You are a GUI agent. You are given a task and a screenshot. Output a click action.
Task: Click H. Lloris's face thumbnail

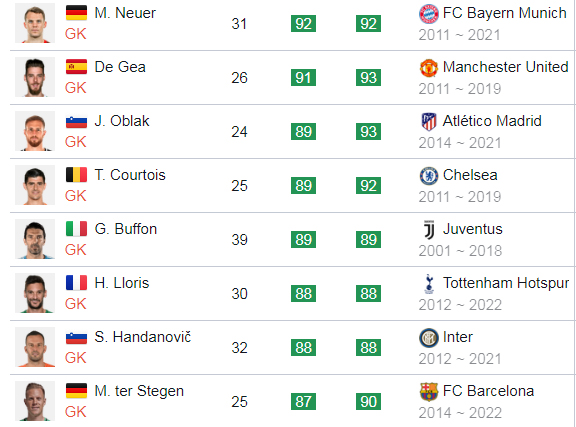pyautogui.click(x=35, y=293)
